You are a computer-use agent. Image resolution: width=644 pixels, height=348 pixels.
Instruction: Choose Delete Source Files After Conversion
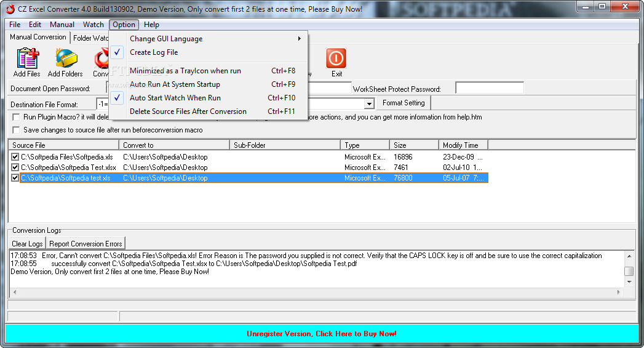click(209, 111)
